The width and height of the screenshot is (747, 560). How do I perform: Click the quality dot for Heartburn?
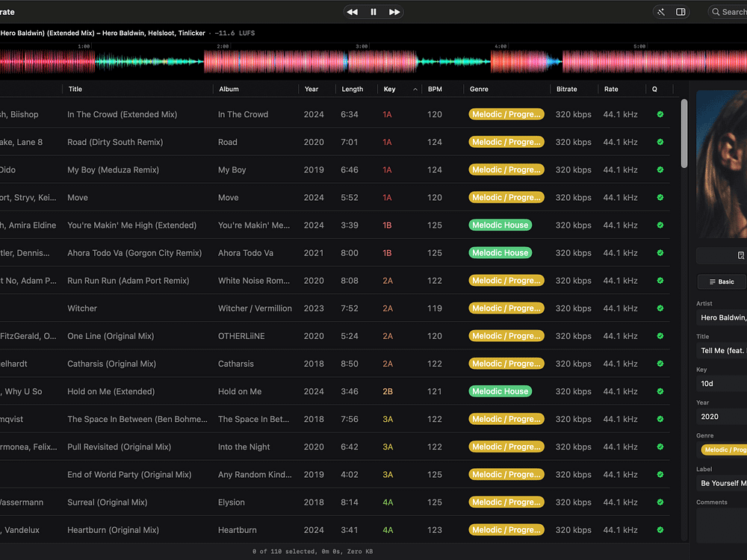pos(660,529)
